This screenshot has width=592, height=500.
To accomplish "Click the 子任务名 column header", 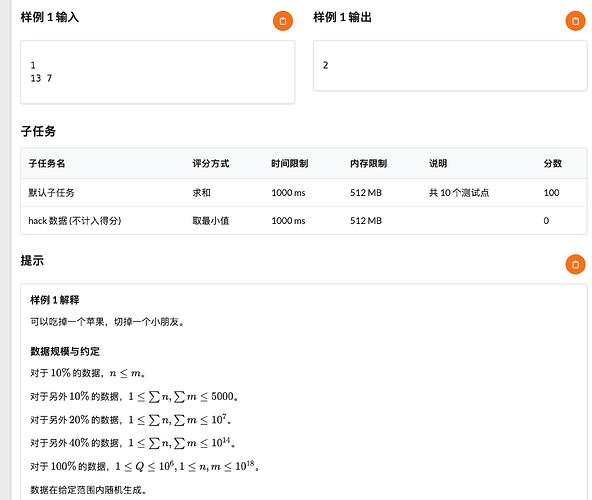I will (x=47, y=164).
